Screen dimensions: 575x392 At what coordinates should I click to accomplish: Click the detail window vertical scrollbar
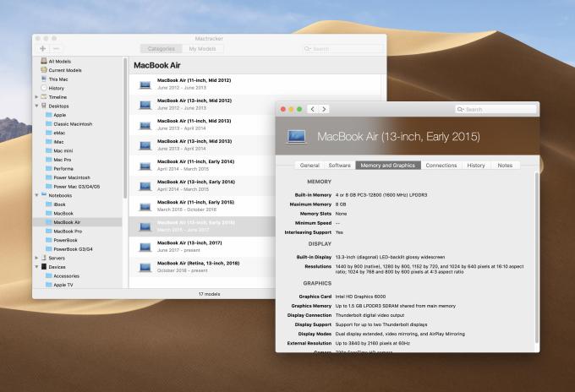(536, 257)
